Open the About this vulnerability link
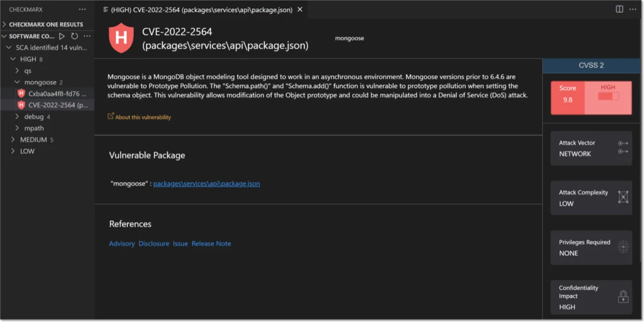 tap(143, 117)
